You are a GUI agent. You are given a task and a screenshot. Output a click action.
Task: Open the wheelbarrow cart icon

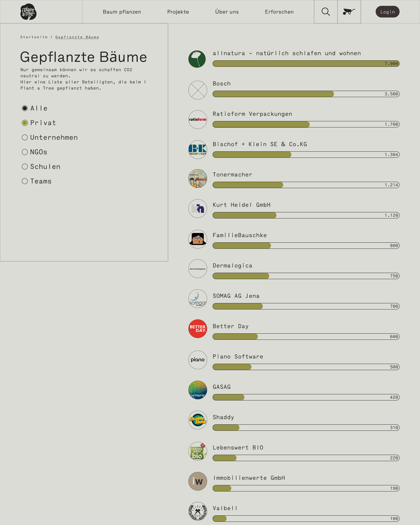pyautogui.click(x=349, y=12)
